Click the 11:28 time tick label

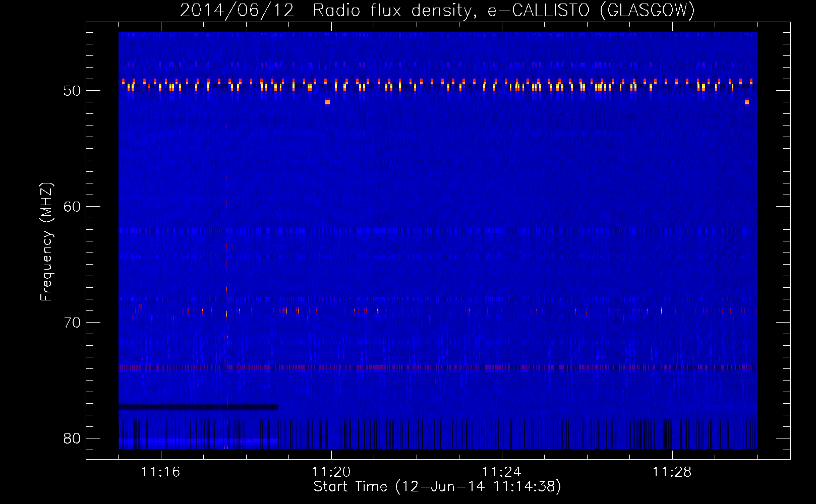672,472
